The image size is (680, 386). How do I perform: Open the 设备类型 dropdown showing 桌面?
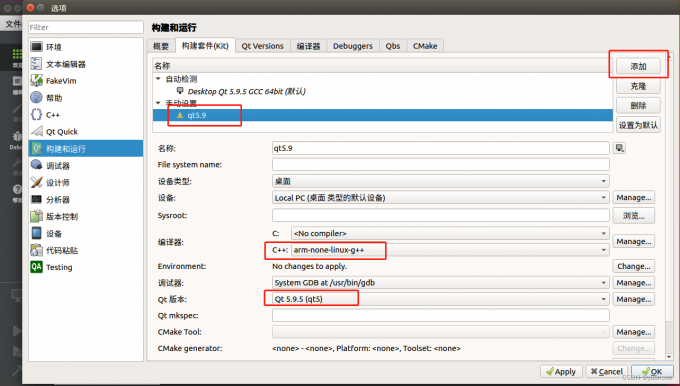coord(441,181)
